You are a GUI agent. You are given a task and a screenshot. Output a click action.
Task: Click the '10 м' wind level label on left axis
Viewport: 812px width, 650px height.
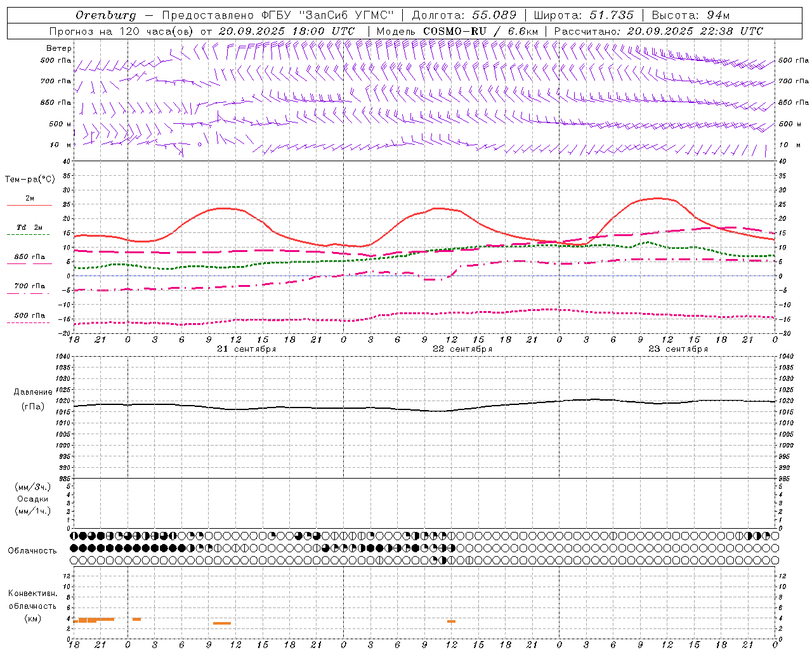coord(61,145)
